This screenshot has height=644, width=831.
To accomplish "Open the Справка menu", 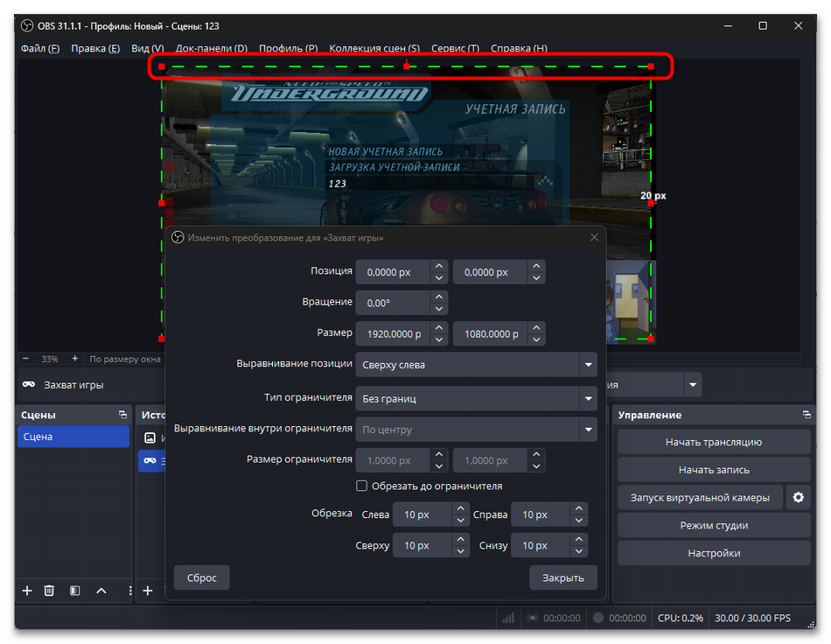I will tap(519, 48).
